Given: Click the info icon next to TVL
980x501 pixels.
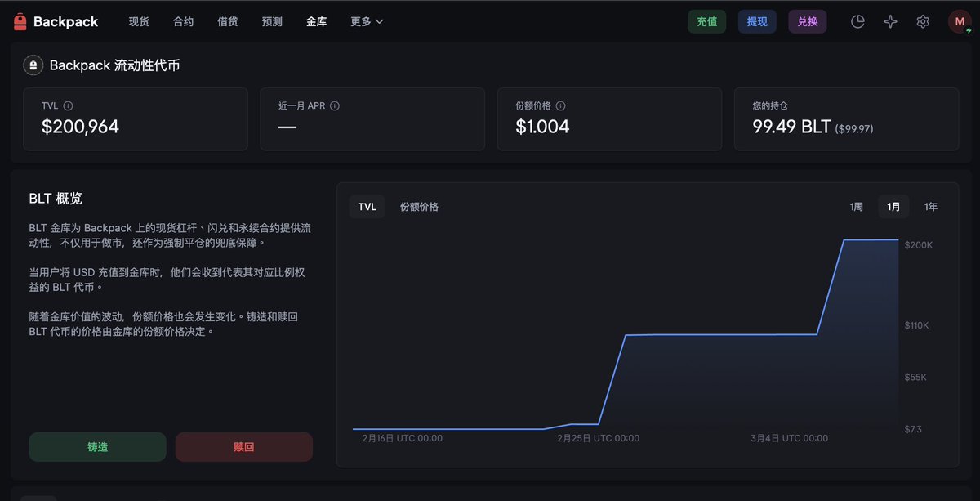Looking at the screenshot, I should click(69, 106).
